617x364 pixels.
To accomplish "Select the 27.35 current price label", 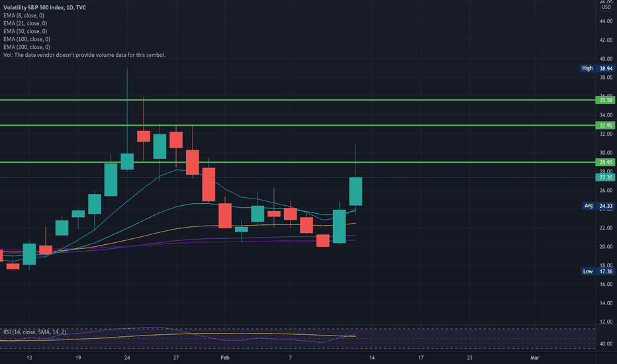I will point(605,177).
